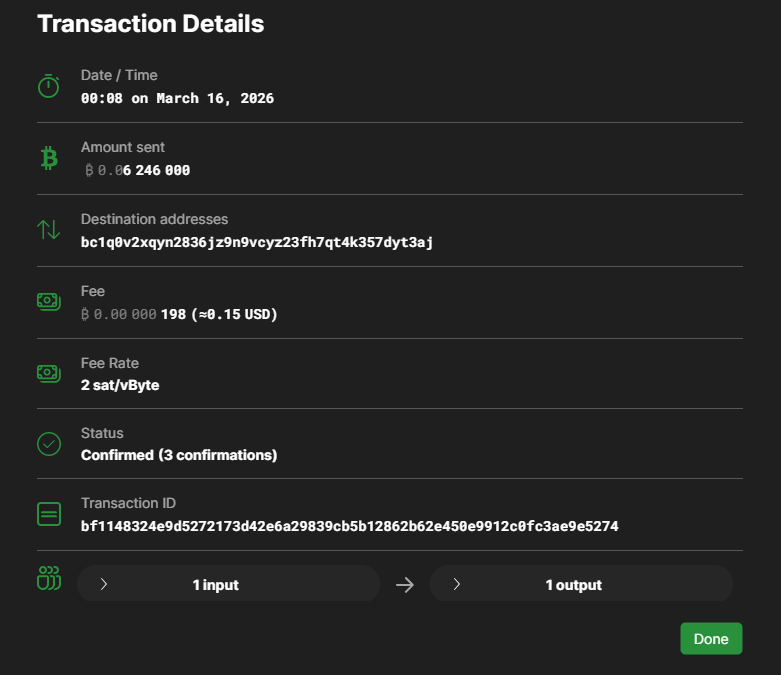The image size is (781, 675).
Task: Click the transaction ID hash bf1148324e9d...
Action: click(x=349, y=525)
